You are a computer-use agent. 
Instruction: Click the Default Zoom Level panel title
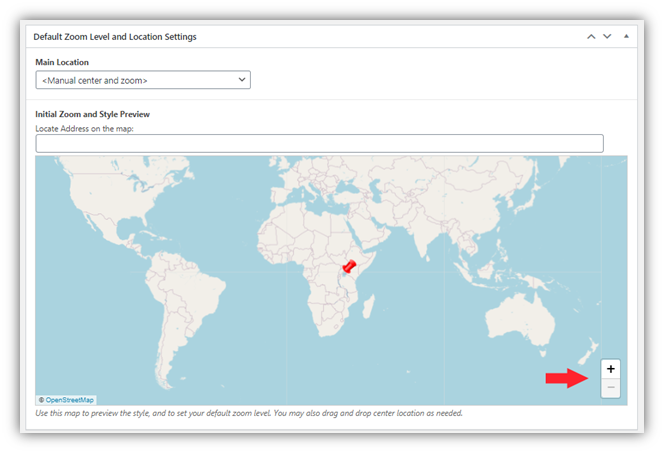point(115,37)
